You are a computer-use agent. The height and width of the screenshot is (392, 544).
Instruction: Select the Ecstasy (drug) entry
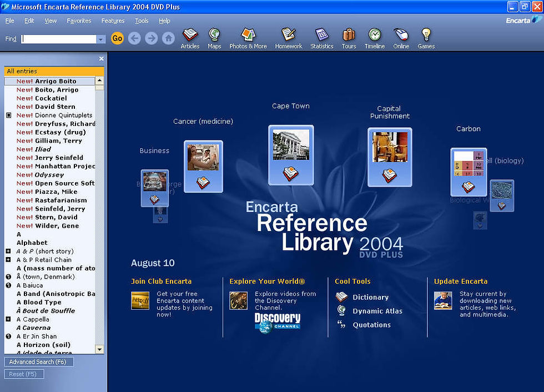tap(49, 132)
